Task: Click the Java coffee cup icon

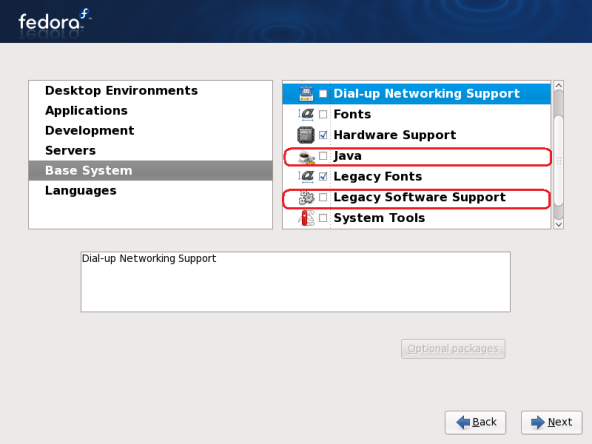Action: pos(306,157)
